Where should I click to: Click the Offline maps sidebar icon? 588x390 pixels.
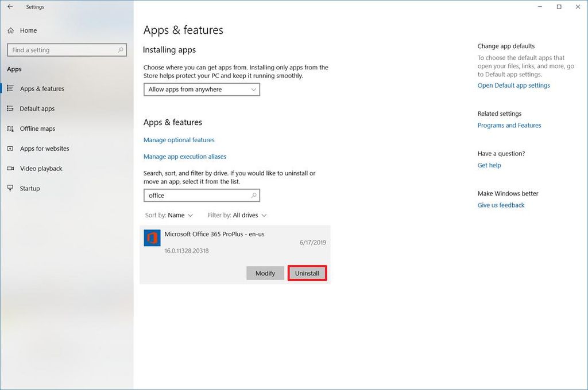coord(11,128)
